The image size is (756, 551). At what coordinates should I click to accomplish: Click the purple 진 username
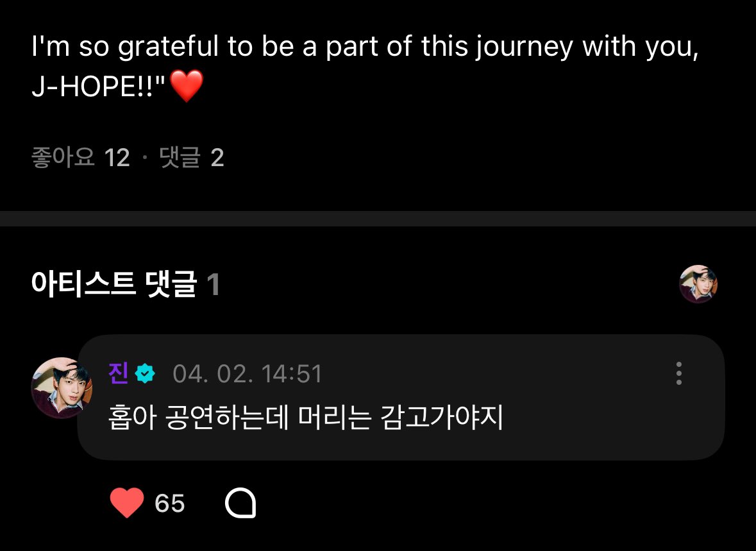click(x=119, y=373)
